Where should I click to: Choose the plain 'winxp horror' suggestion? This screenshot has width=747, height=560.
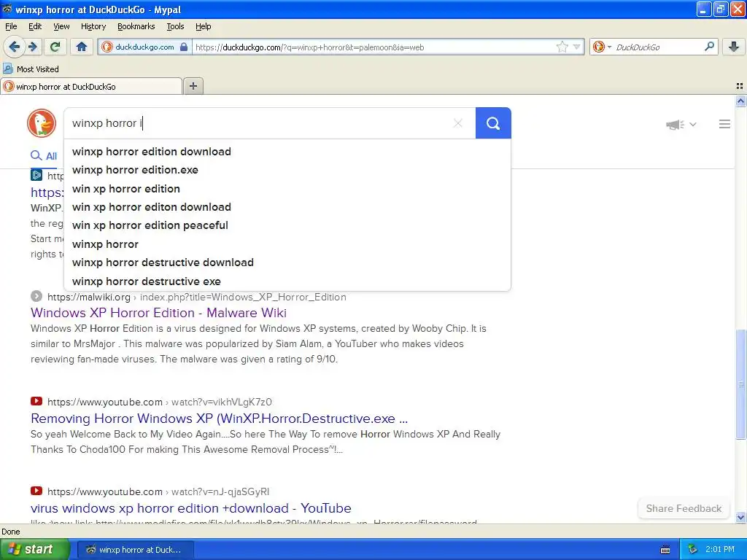tap(287, 244)
